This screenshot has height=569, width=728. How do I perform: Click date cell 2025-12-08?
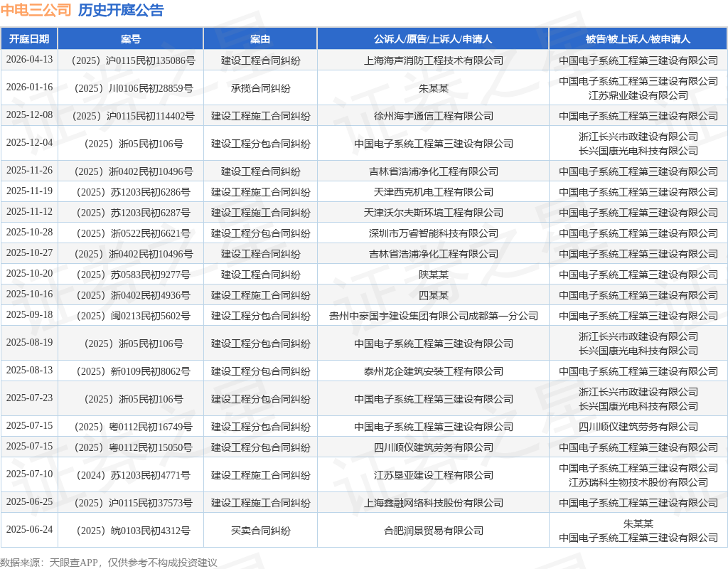click(29, 115)
